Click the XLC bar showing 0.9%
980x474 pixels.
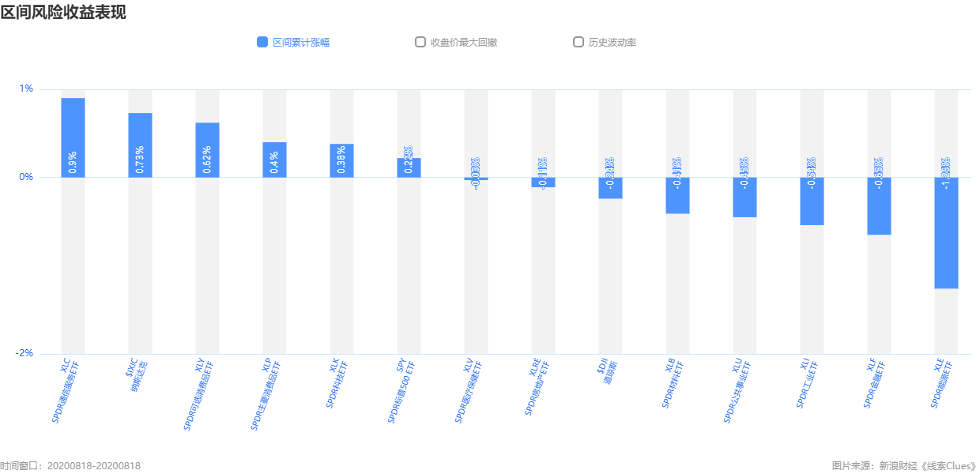[x=73, y=137]
